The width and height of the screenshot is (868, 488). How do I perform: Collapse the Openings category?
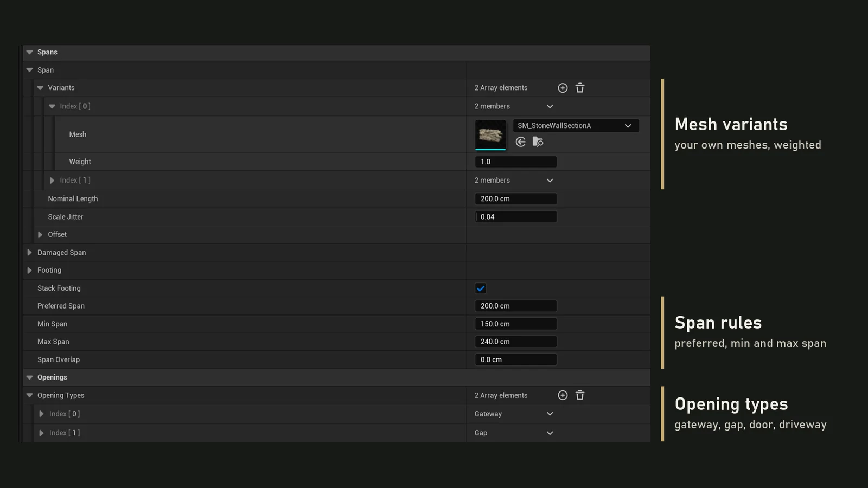(30, 377)
